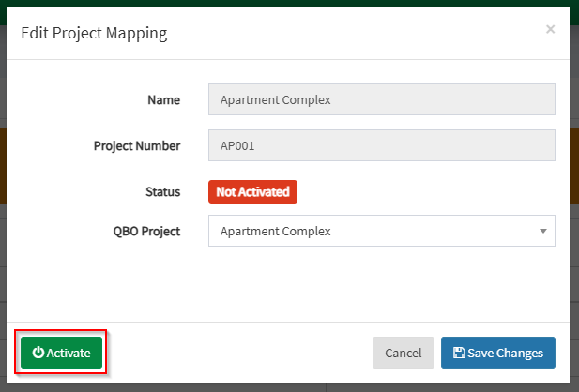Click the Edit Project Mapping title
Viewport: 579px width, 392px height.
94,33
